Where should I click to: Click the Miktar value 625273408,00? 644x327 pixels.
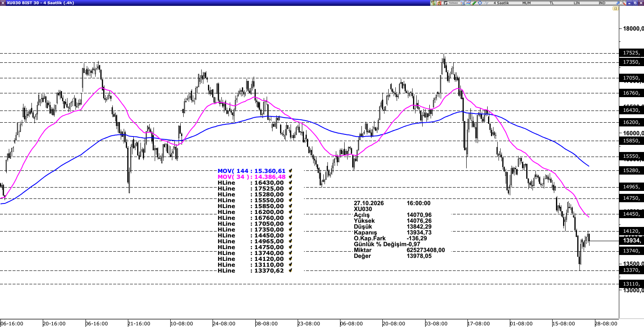pyautogui.click(x=426, y=250)
